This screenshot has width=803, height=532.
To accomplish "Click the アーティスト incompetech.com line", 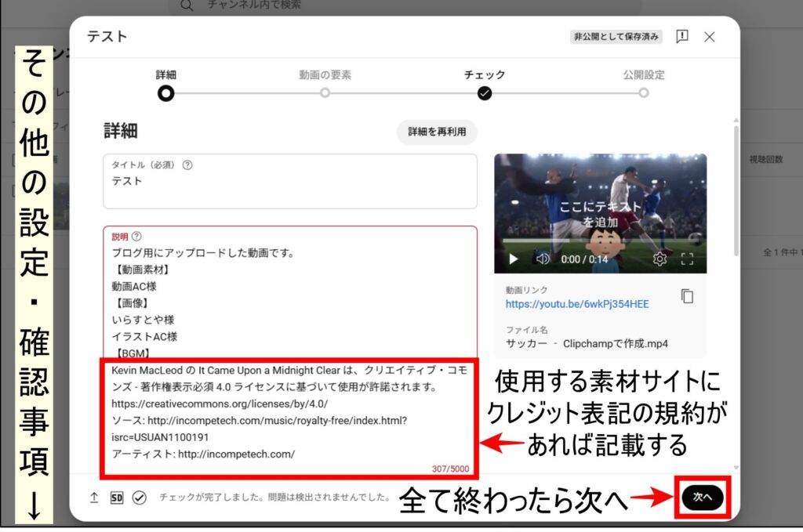I will tap(203, 454).
